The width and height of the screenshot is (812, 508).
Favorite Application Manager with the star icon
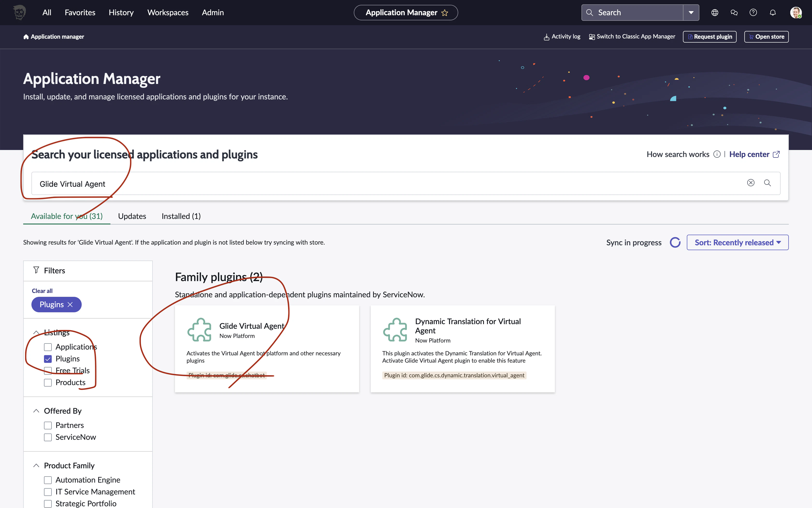[x=445, y=13]
